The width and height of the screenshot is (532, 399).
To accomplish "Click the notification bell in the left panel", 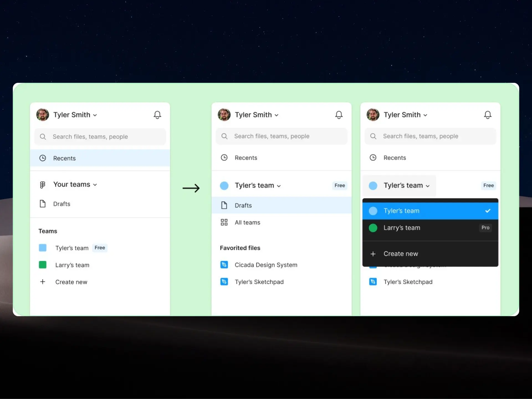I will pyautogui.click(x=157, y=115).
